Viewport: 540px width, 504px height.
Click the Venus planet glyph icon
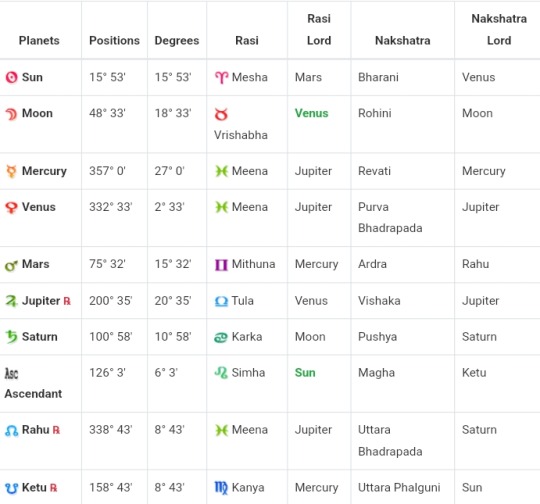tap(11, 207)
